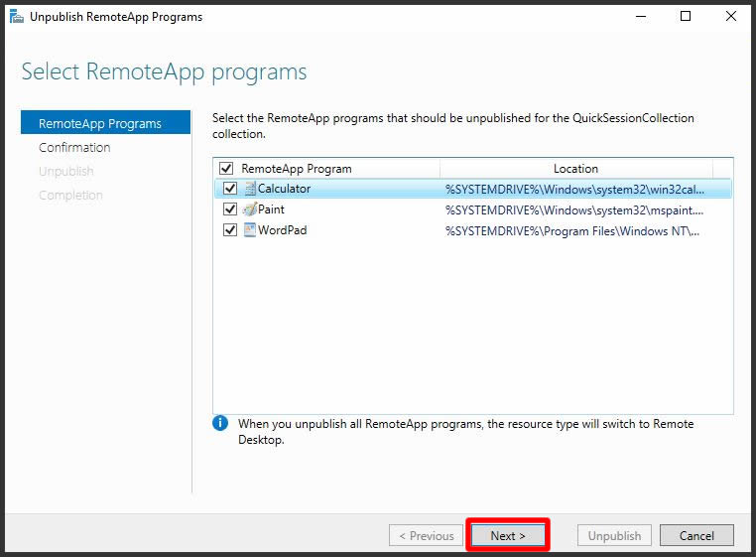Minimize the Unpublish RemoteApp Programs window
The image size is (756, 557).
tap(641, 17)
